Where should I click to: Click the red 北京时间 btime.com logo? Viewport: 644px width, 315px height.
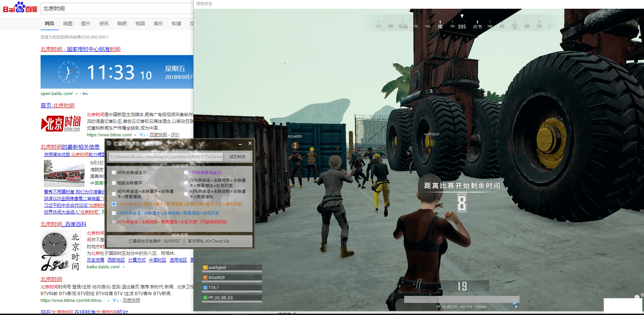tap(61, 124)
